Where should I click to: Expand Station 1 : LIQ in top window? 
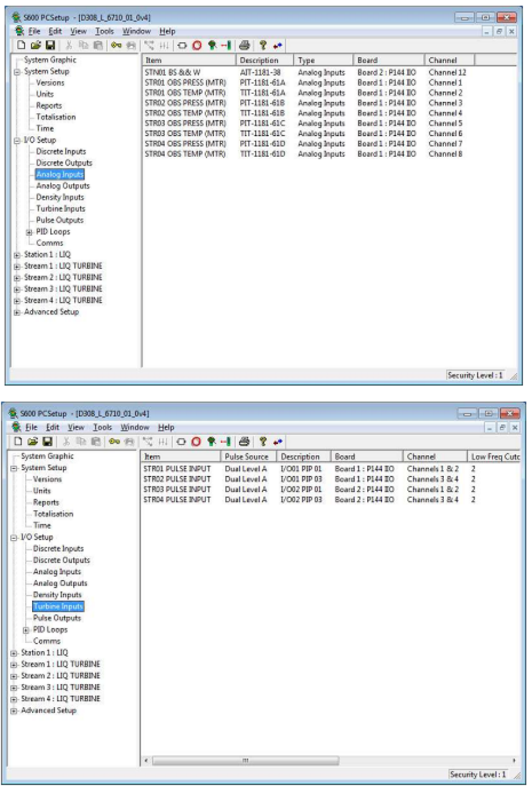pos(17,254)
